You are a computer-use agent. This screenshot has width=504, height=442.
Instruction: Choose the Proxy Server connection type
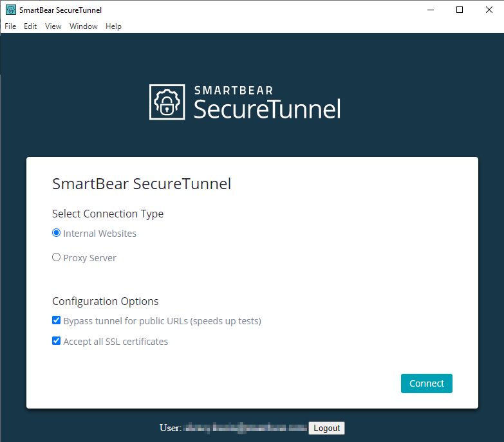click(x=57, y=257)
